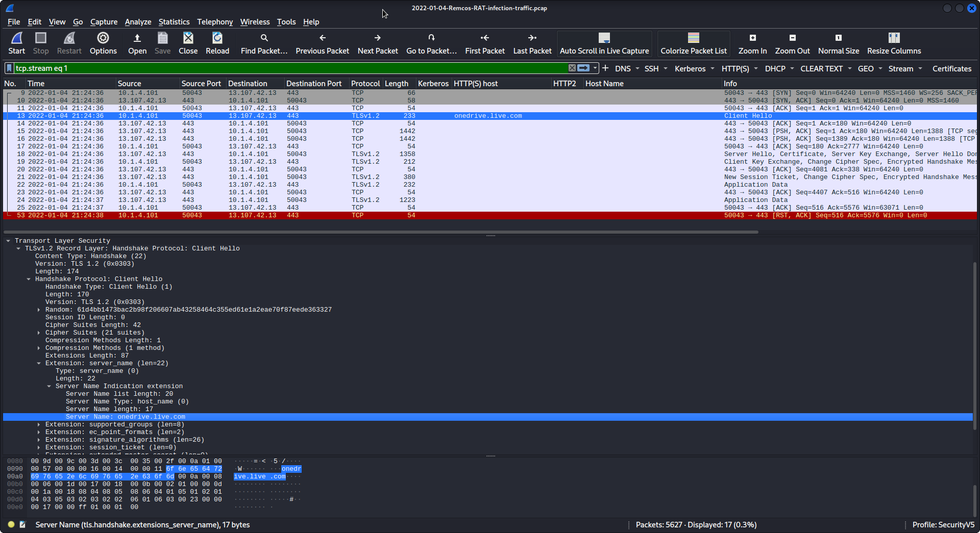Open the Wireless menu

255,22
